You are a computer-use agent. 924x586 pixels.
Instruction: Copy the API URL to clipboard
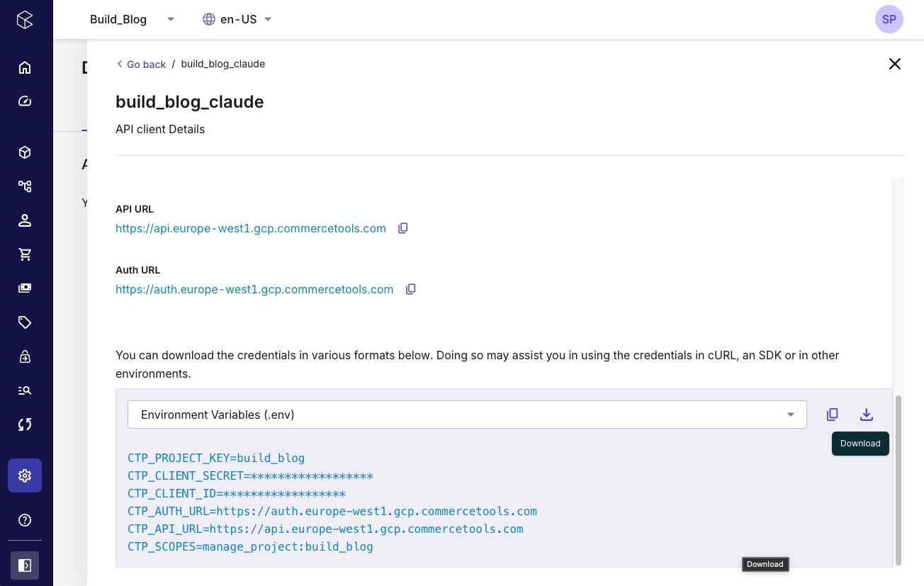[x=403, y=228]
